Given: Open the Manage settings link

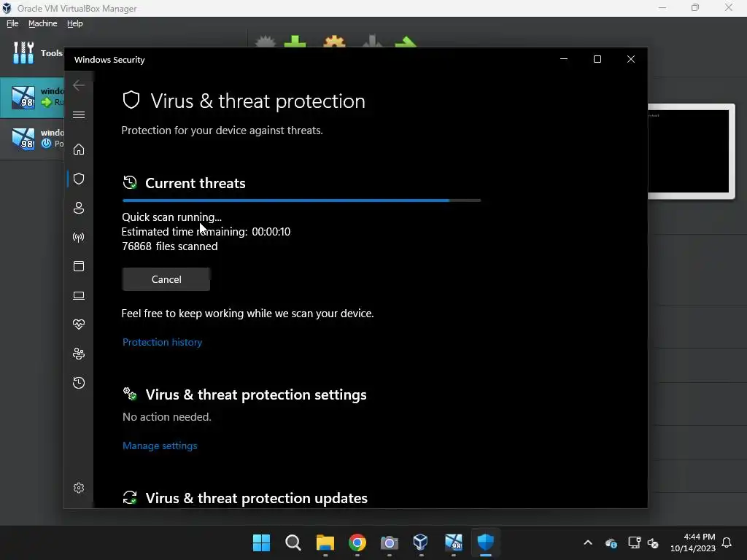Looking at the screenshot, I should [x=160, y=446].
